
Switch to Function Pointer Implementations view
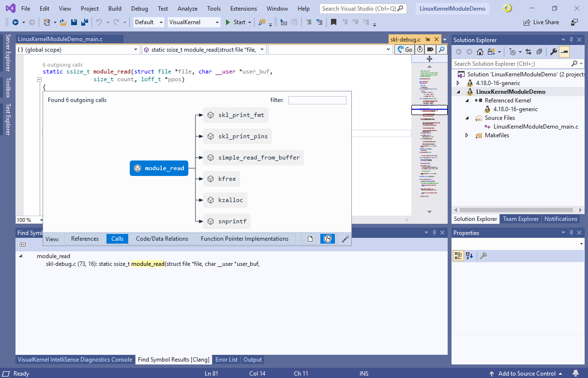click(244, 239)
